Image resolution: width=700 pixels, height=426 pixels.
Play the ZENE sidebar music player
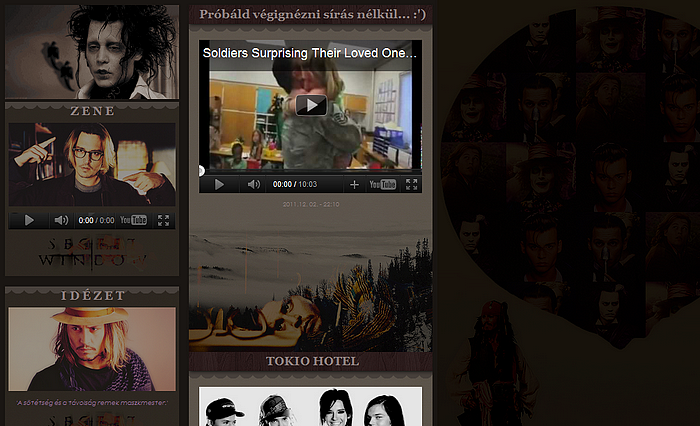coord(29,220)
